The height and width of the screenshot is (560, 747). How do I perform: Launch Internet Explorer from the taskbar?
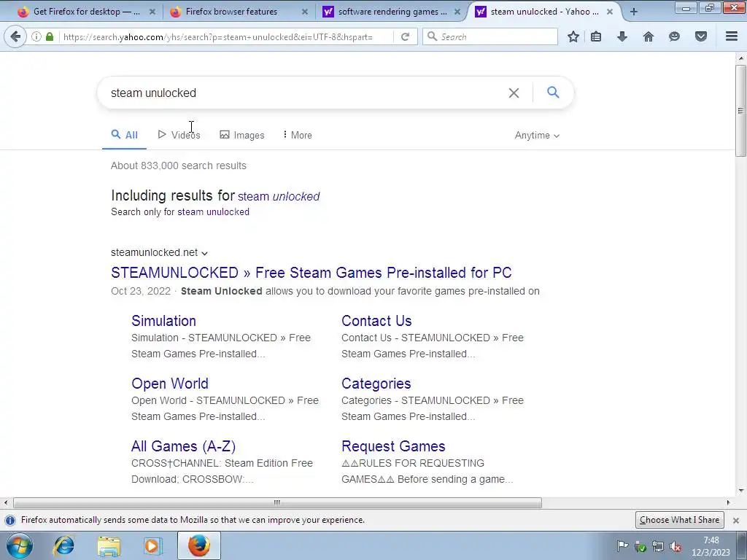click(x=64, y=545)
